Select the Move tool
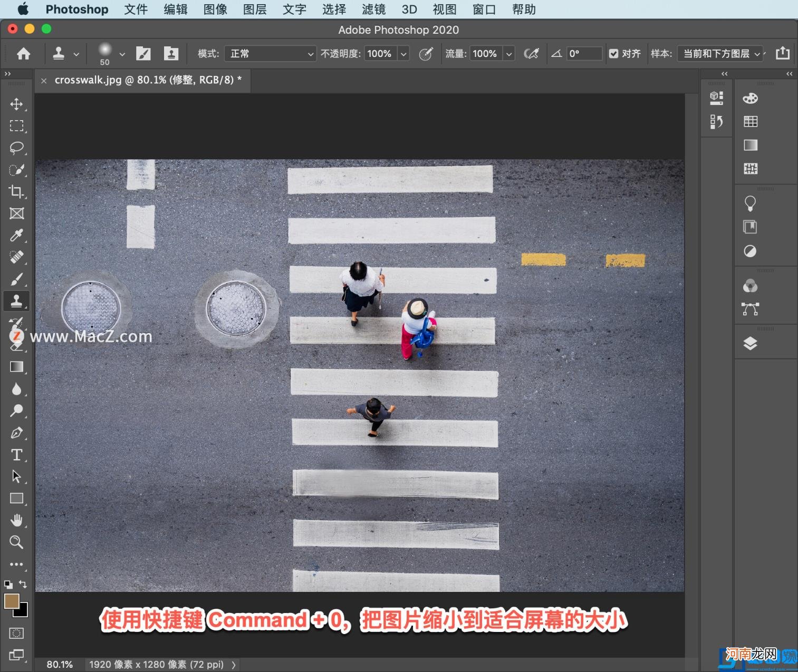798x672 pixels. 16,104
